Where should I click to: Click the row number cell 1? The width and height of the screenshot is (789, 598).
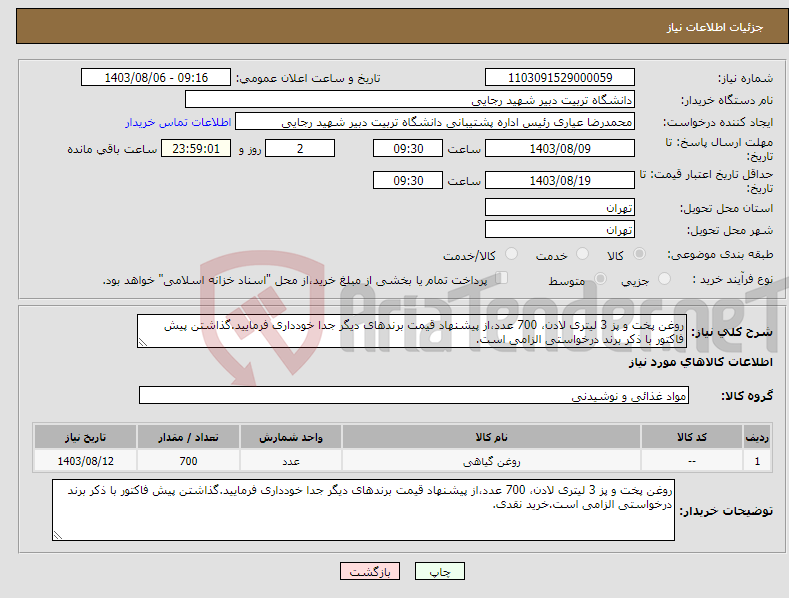(757, 461)
